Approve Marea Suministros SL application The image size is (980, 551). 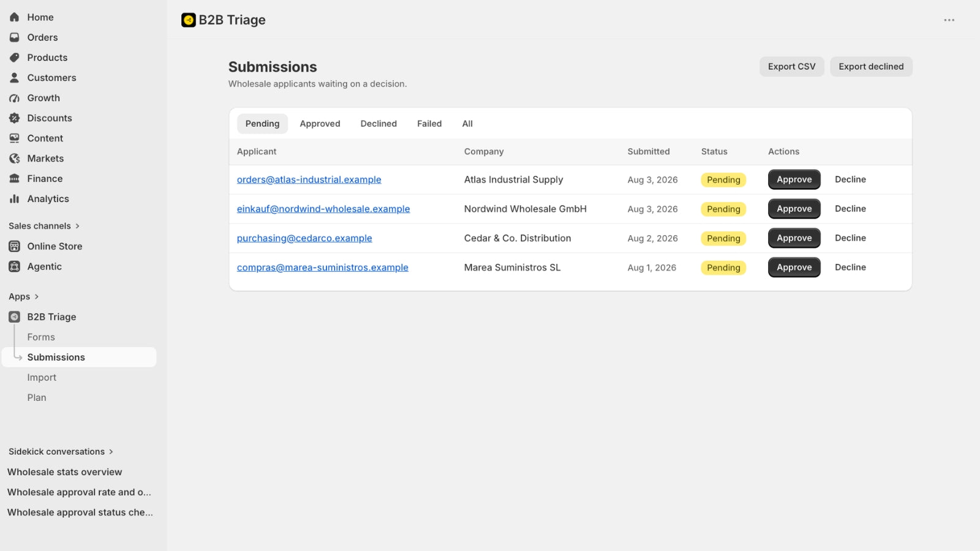794,268
